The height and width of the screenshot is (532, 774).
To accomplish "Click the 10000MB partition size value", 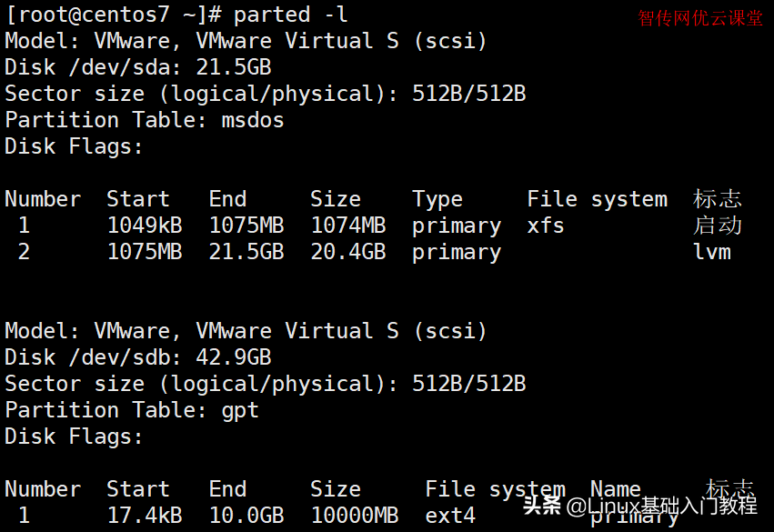I will tap(353, 515).
